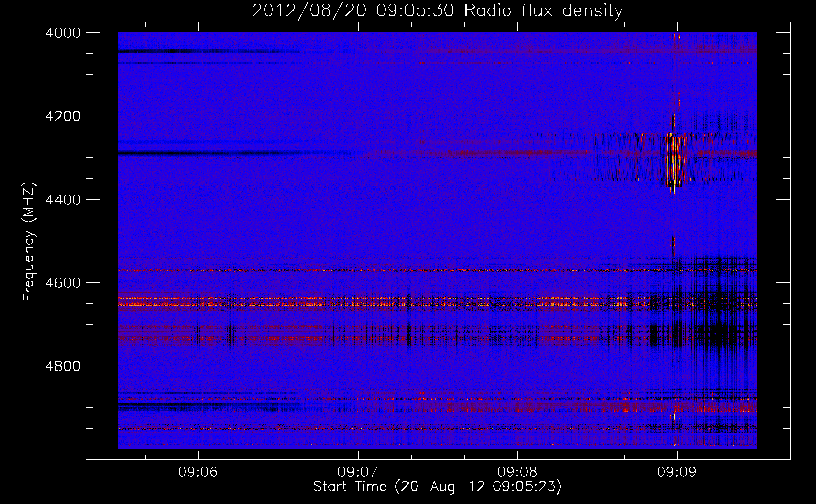Click the 09:09 time axis label

(677, 472)
